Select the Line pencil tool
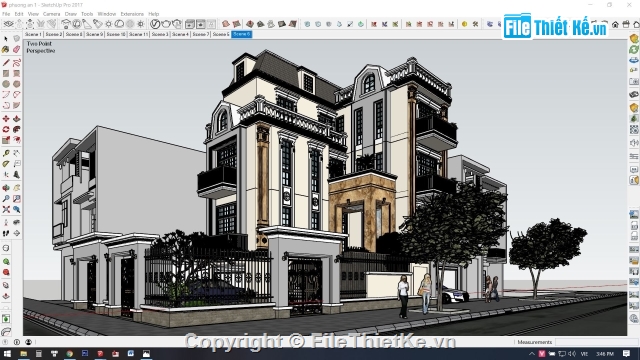 tap(6, 62)
